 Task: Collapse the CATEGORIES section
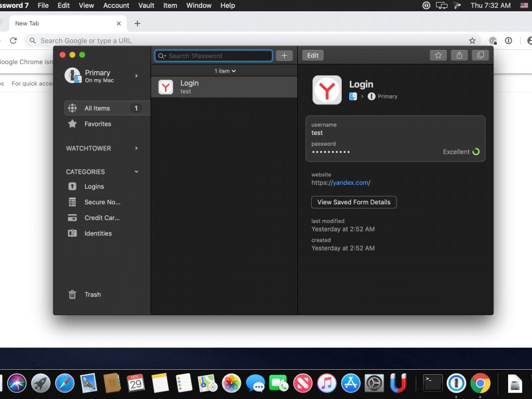136,172
